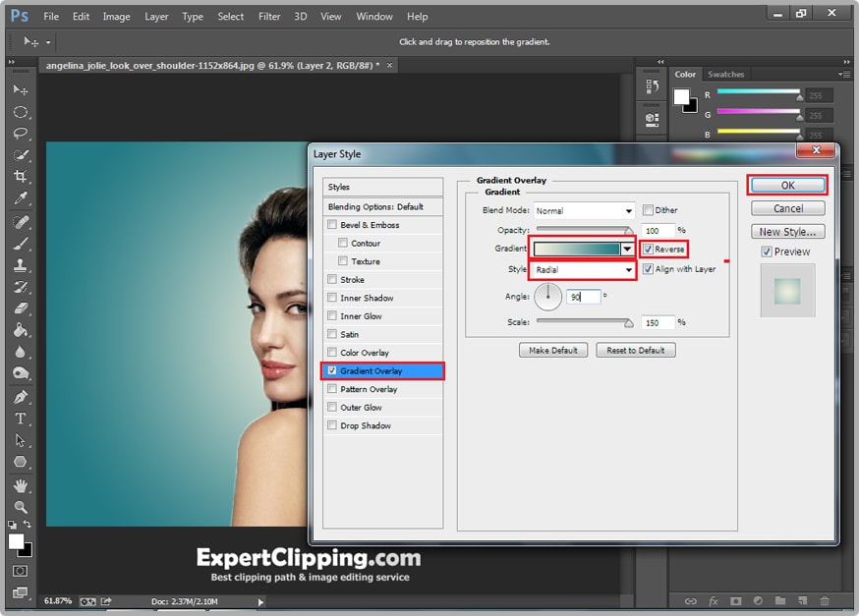Screen dimensions: 859x616
Task: Click the New Style button
Action: pyautogui.click(x=787, y=231)
